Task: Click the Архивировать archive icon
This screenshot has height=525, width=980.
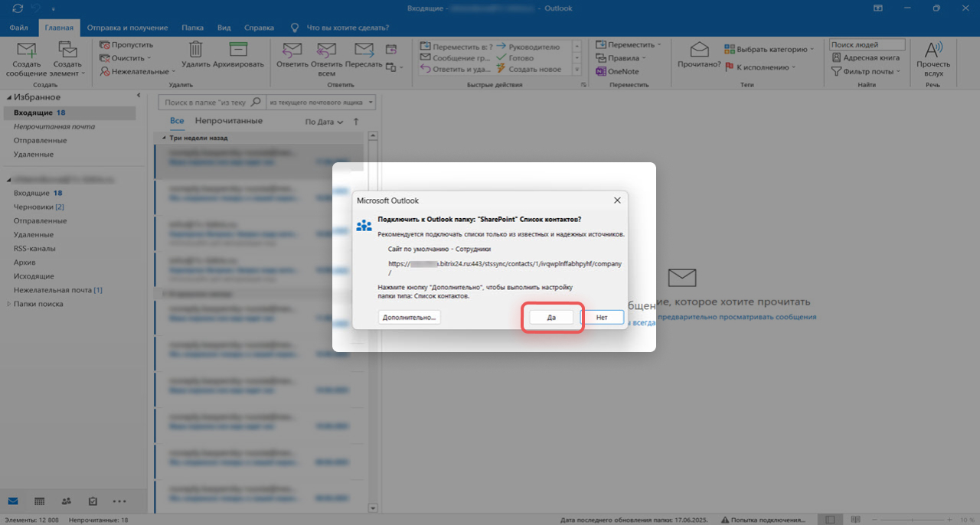Action: click(238, 51)
